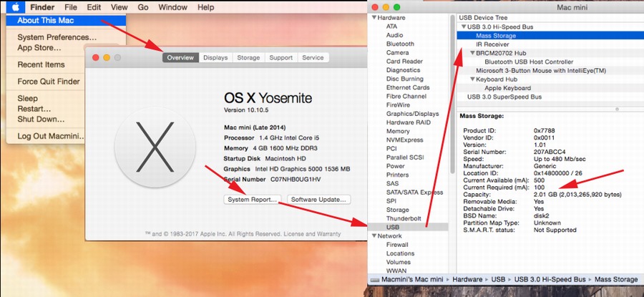Open the Window menu
Image resolution: width=644 pixels, height=297 pixels.
173,7
